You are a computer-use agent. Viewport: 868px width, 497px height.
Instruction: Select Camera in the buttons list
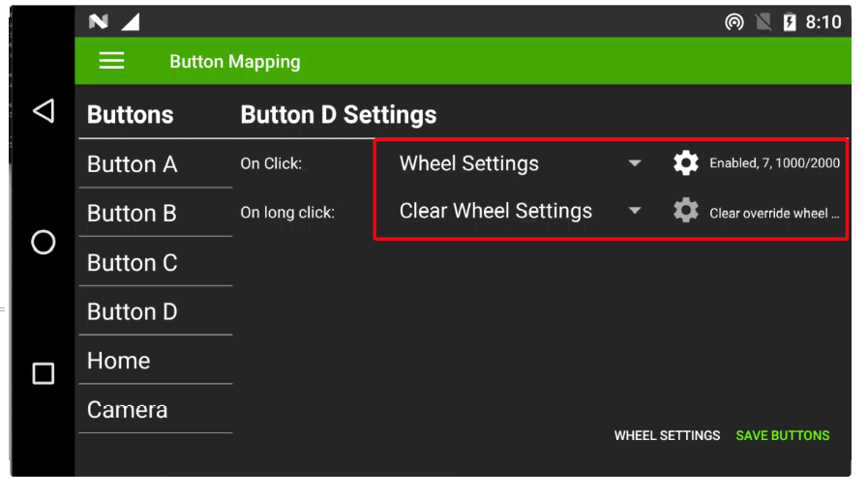pos(155,410)
